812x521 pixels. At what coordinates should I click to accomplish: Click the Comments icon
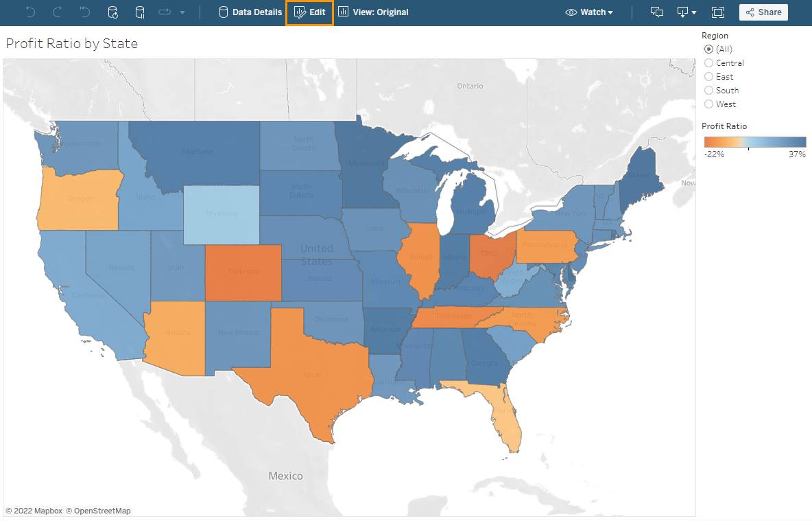point(656,12)
